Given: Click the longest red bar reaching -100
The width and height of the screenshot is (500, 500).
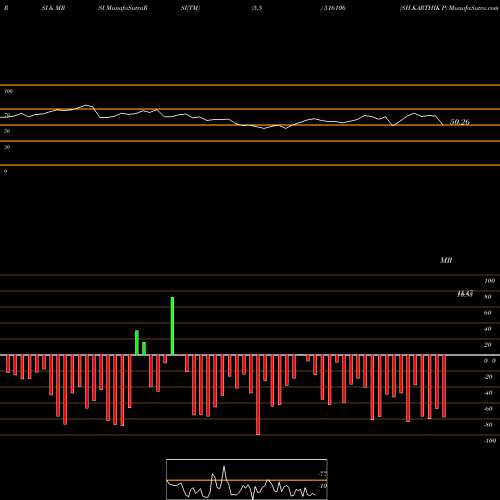Looking at the screenshot, I should tap(258, 395).
